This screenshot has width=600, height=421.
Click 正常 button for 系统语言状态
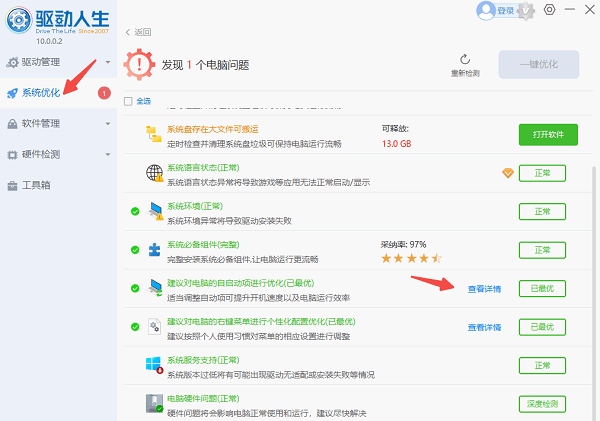point(542,173)
